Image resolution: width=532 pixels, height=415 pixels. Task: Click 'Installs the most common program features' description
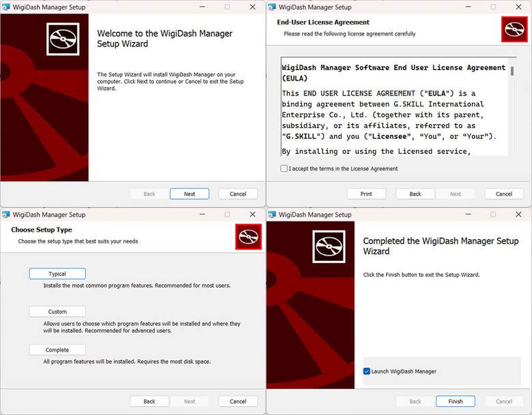point(136,286)
